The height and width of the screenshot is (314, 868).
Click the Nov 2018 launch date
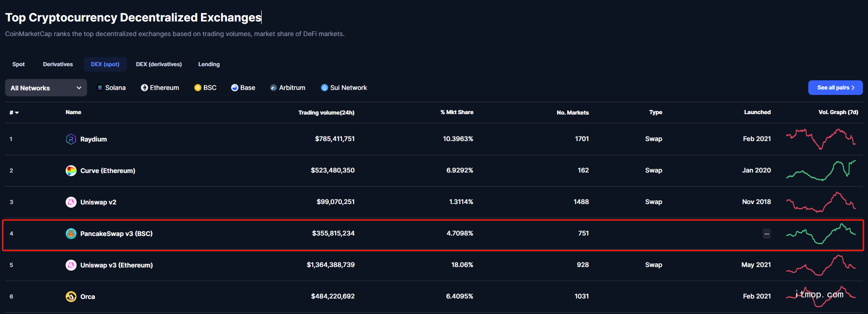[756, 202]
